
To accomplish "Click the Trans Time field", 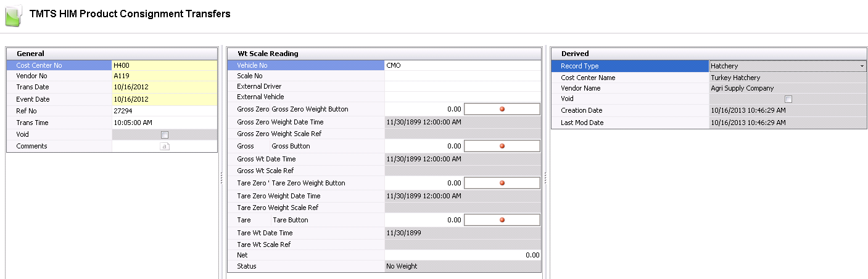I will (163, 123).
